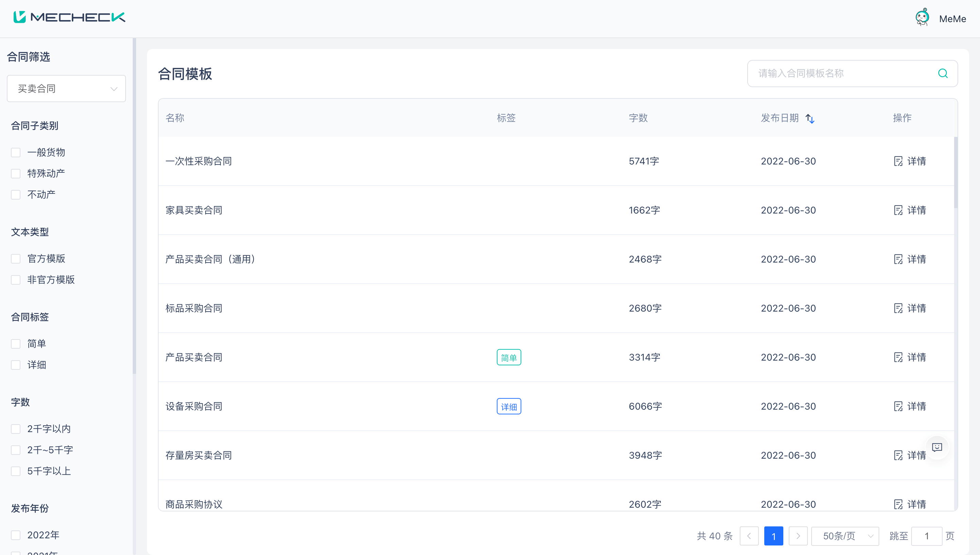Click the search magnifier icon

[x=943, y=73]
